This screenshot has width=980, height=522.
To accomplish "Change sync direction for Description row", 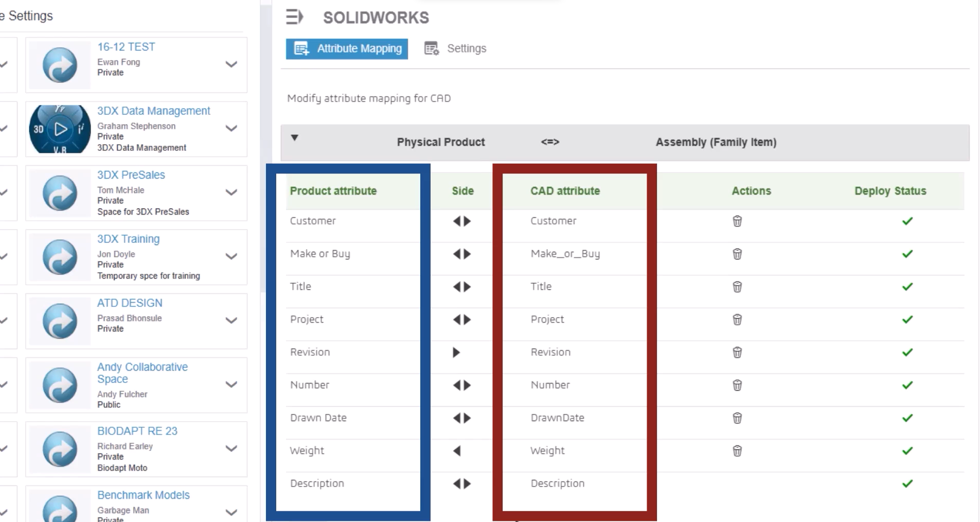I will 462,483.
